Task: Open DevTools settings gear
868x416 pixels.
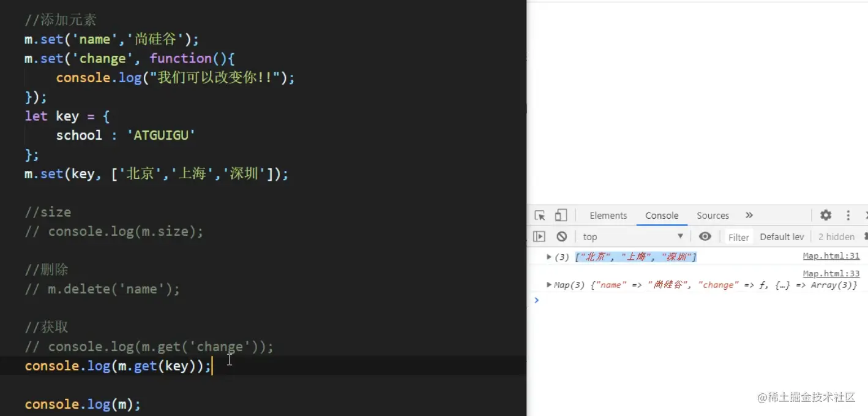Action: 826,215
